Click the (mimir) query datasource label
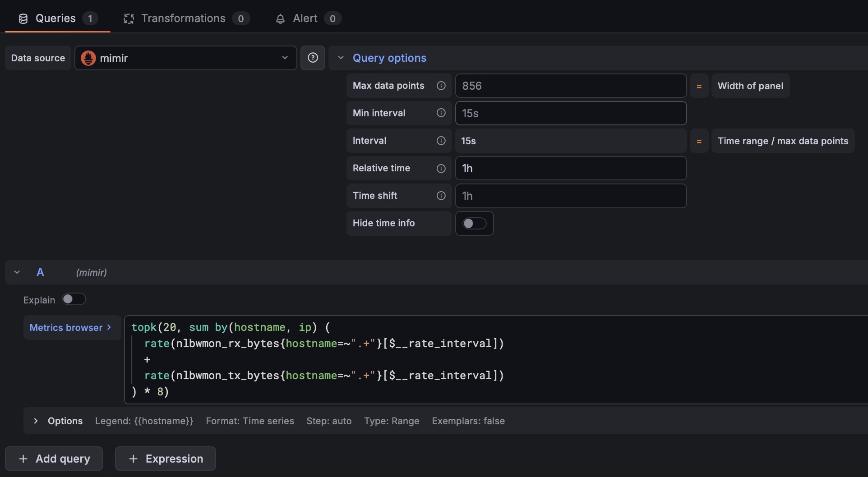 click(x=92, y=272)
